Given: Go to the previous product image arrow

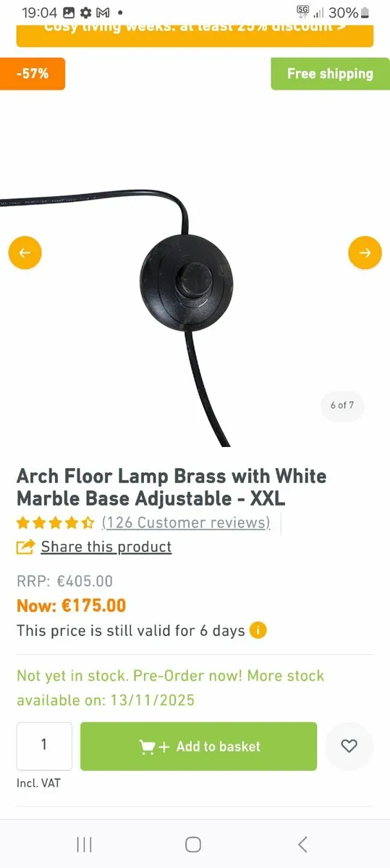Looking at the screenshot, I should [25, 253].
